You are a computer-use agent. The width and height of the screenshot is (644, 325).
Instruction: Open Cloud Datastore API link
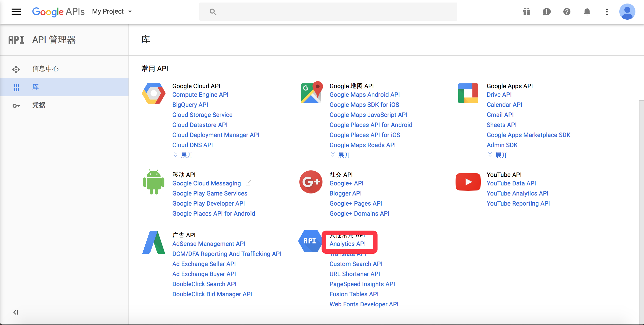200,125
